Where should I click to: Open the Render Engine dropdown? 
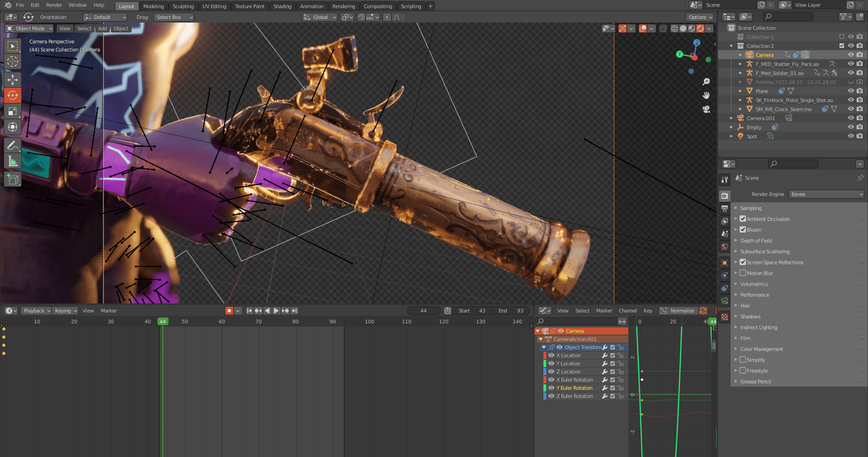click(x=826, y=194)
